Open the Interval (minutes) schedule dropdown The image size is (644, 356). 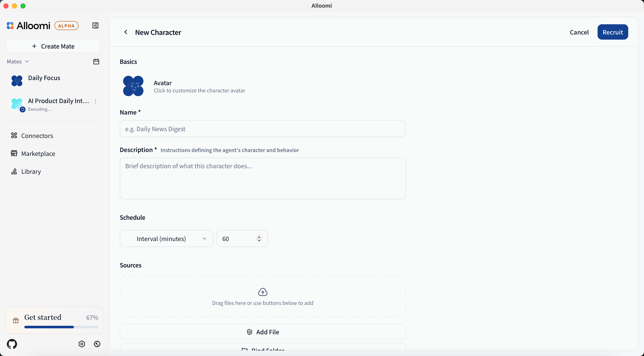(x=166, y=239)
